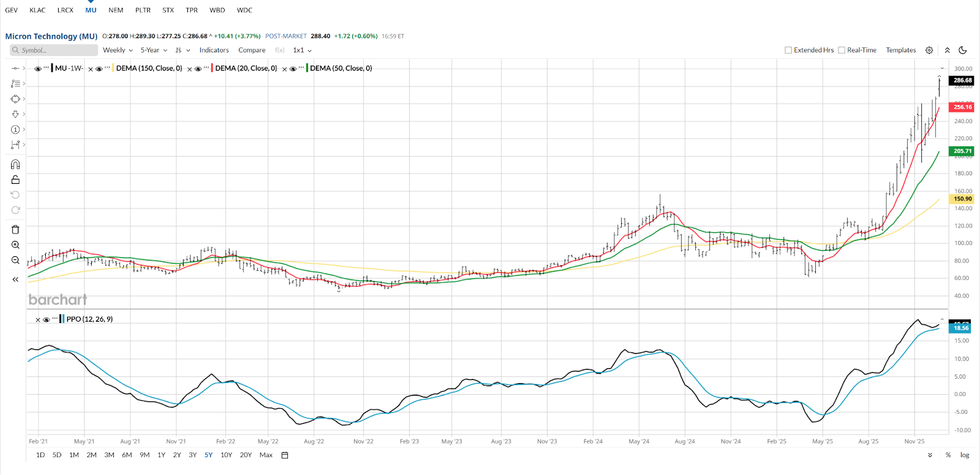Open the 5-Year period dropdown
The width and height of the screenshot is (980, 475).
(x=154, y=50)
